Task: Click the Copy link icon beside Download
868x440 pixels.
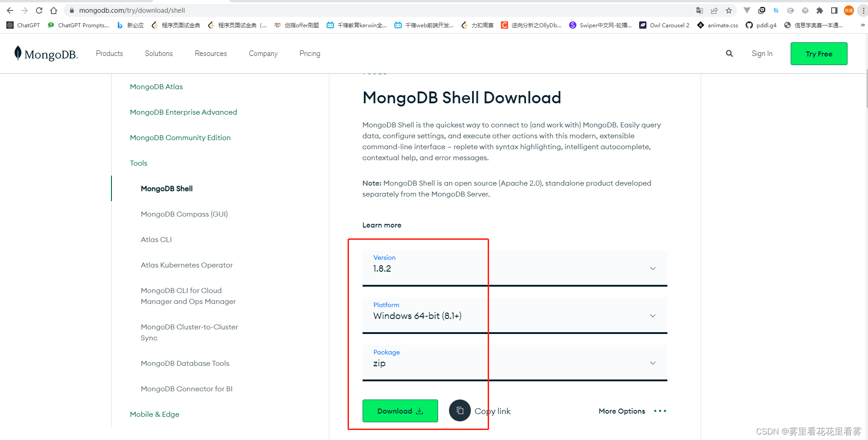Action: [x=459, y=410]
